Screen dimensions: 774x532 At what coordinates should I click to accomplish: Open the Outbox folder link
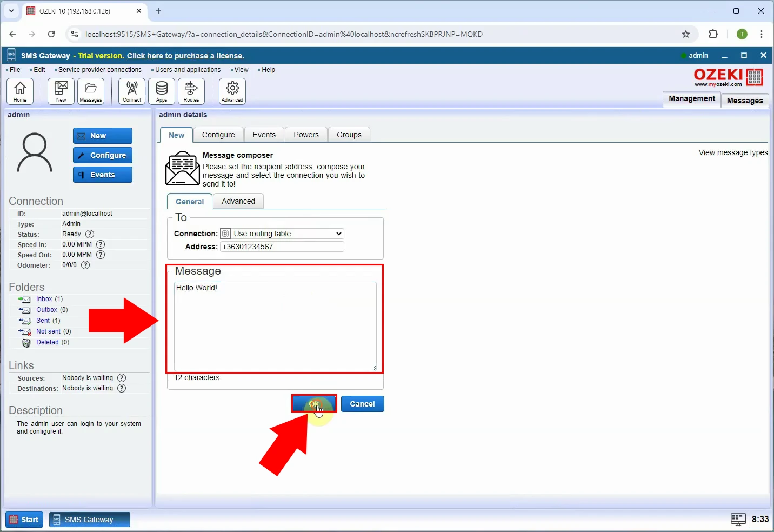click(47, 310)
